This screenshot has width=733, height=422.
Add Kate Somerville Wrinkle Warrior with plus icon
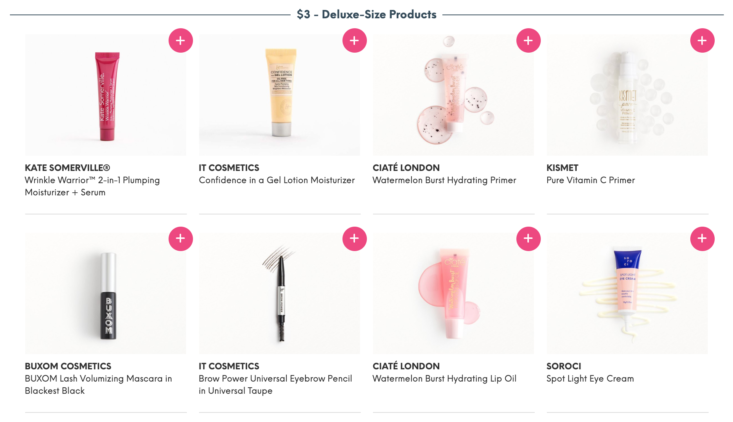(180, 41)
